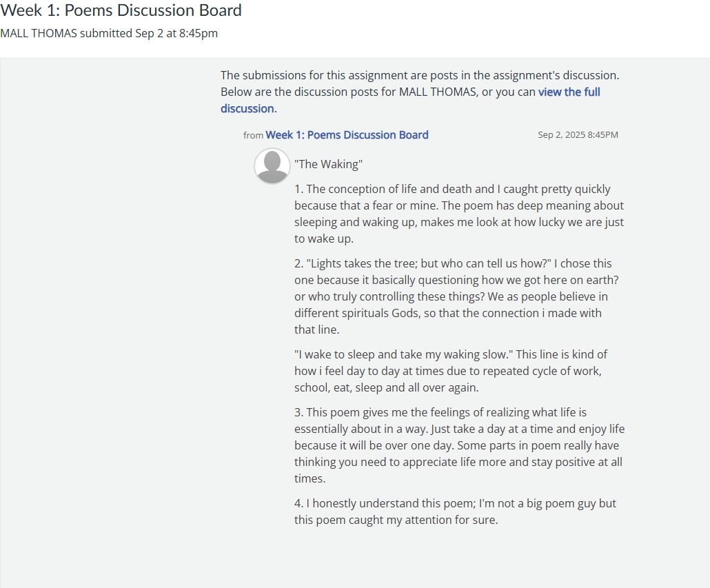Click the page heading "Week 1: Poems Discussion Board"
Screen dimensions: 710x588
(x=121, y=10)
